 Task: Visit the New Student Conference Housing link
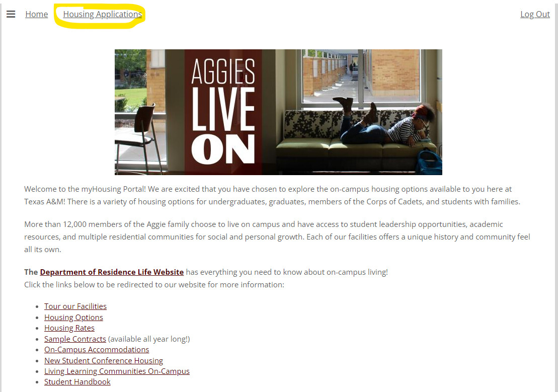point(104,361)
